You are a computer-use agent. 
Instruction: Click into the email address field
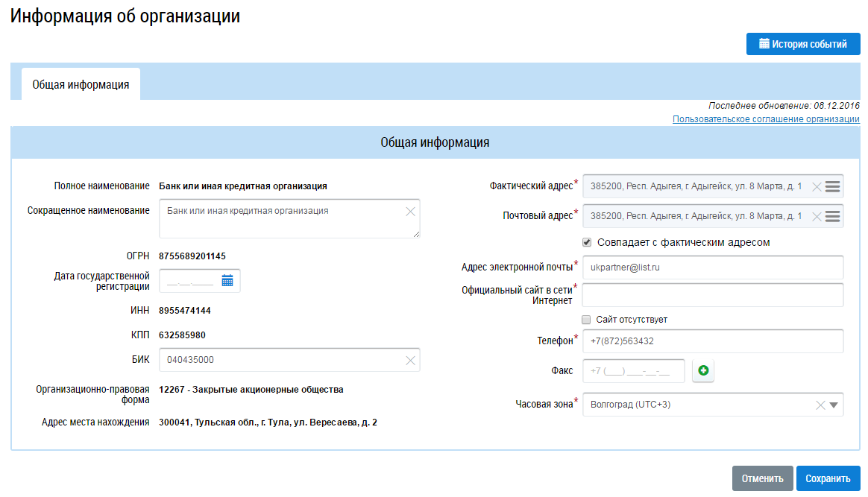tap(712, 267)
